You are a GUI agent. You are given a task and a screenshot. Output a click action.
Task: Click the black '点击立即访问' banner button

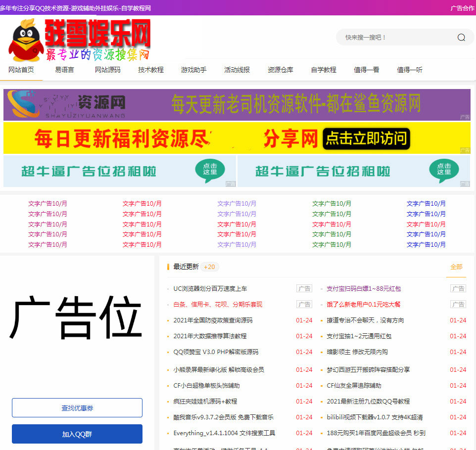click(x=367, y=139)
